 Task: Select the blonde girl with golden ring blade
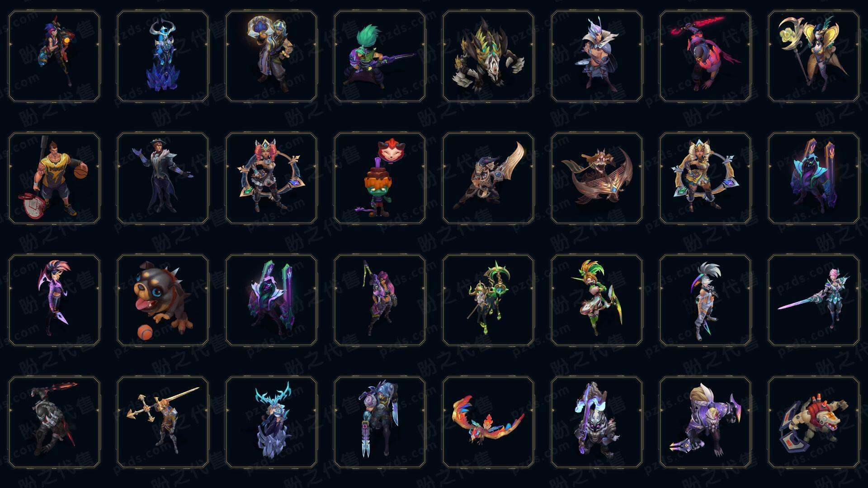pos(705,178)
